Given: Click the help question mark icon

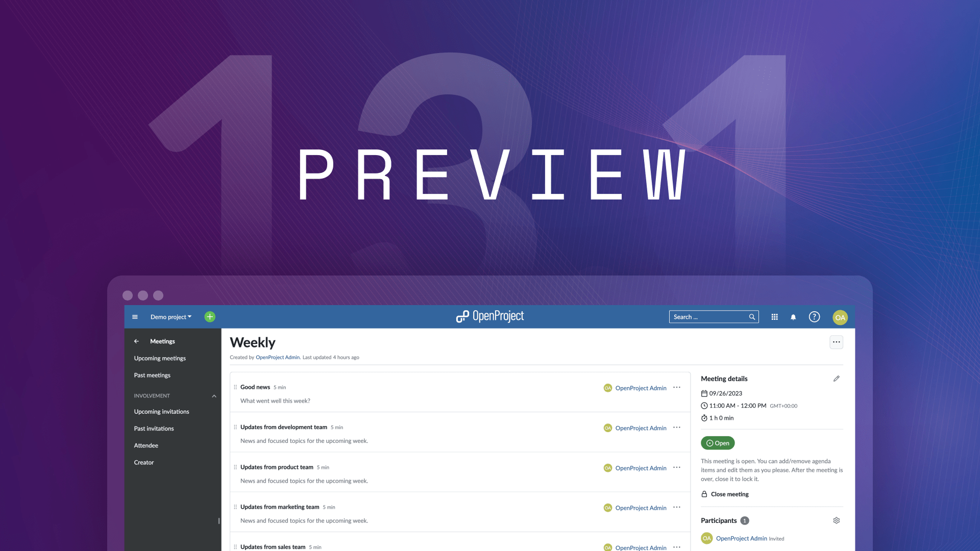Looking at the screenshot, I should click(x=814, y=317).
